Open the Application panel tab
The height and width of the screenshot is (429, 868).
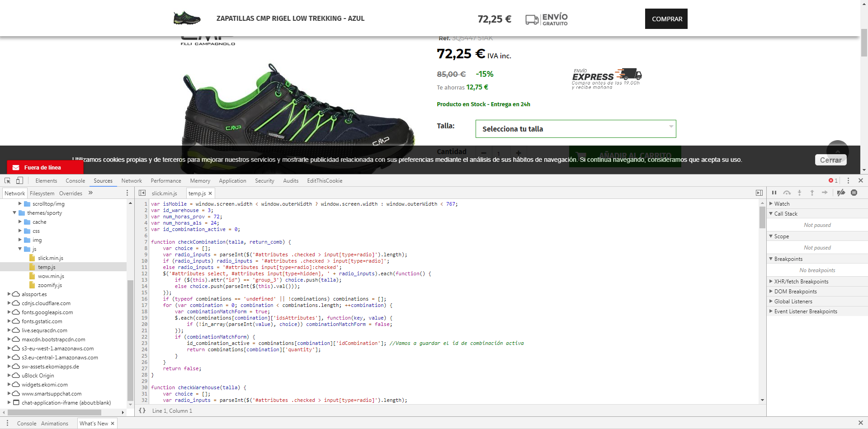(232, 181)
